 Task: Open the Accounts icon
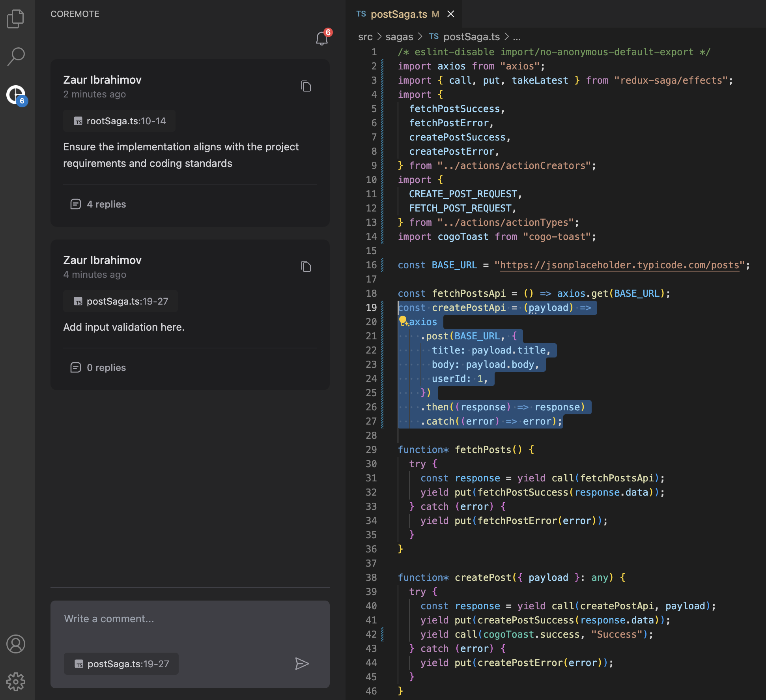click(x=16, y=644)
